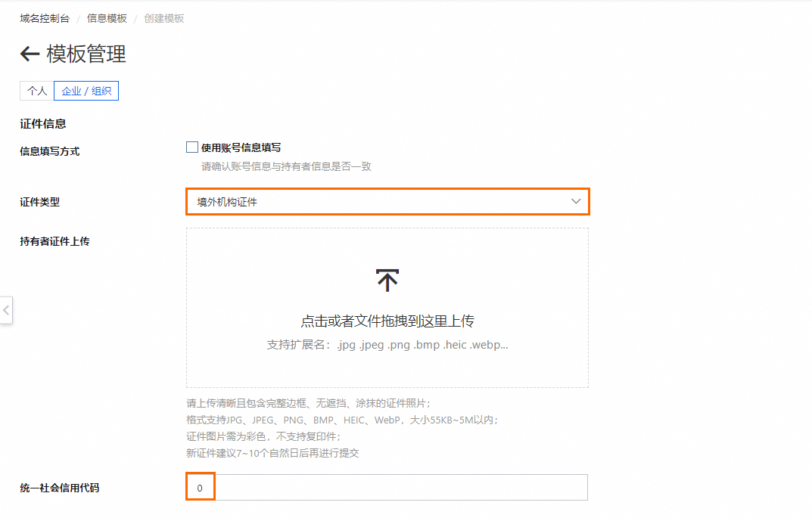Click the 点击或者文件拖拽到这里上传 text
The image size is (812, 521).
pyautogui.click(x=387, y=321)
